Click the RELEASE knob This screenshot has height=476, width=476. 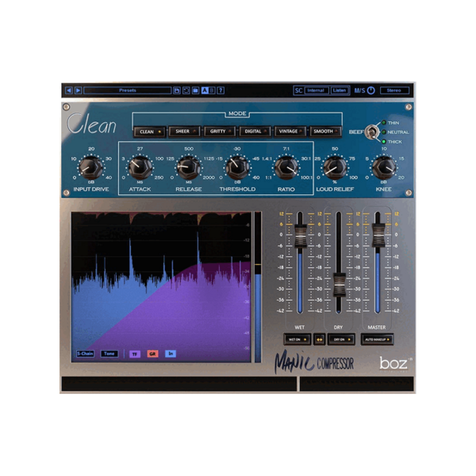(x=189, y=167)
